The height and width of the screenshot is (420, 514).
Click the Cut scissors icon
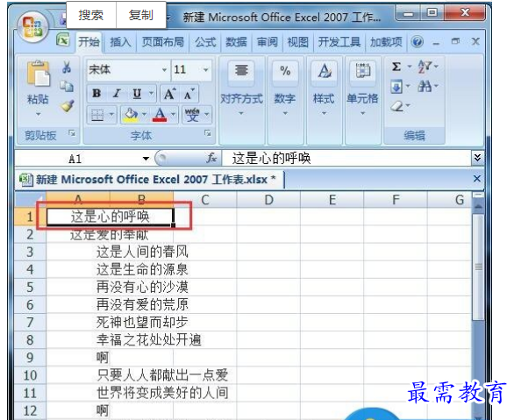click(x=67, y=68)
